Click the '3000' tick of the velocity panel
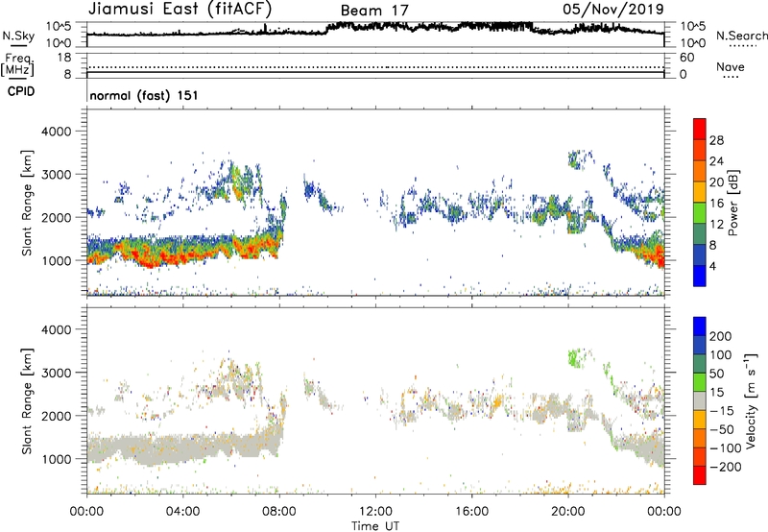The width and height of the screenshot is (768, 532). (x=57, y=373)
